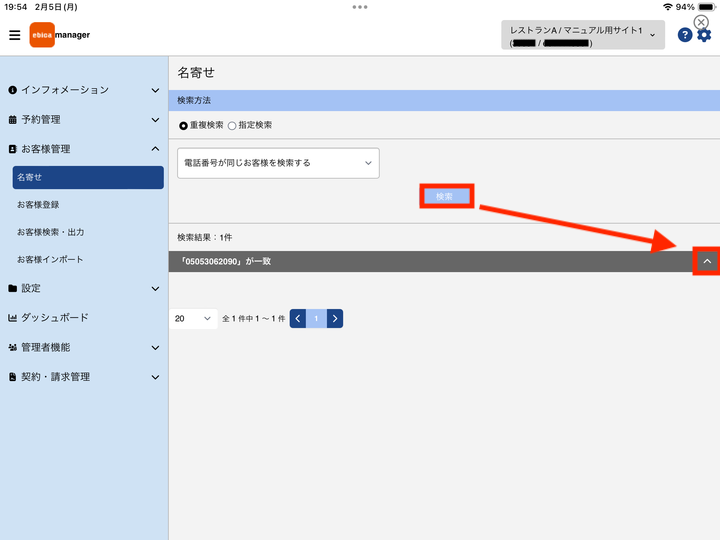Go to next page arrow

point(335,318)
